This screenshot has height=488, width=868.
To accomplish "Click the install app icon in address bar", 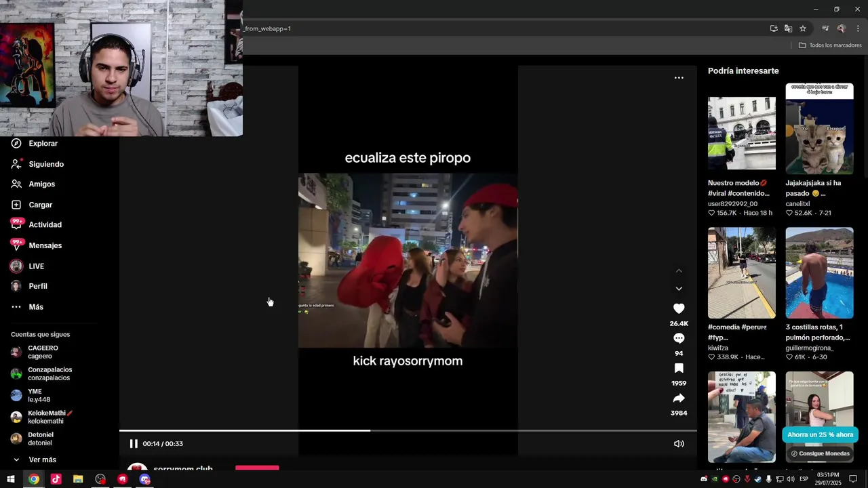I will click(x=774, y=28).
